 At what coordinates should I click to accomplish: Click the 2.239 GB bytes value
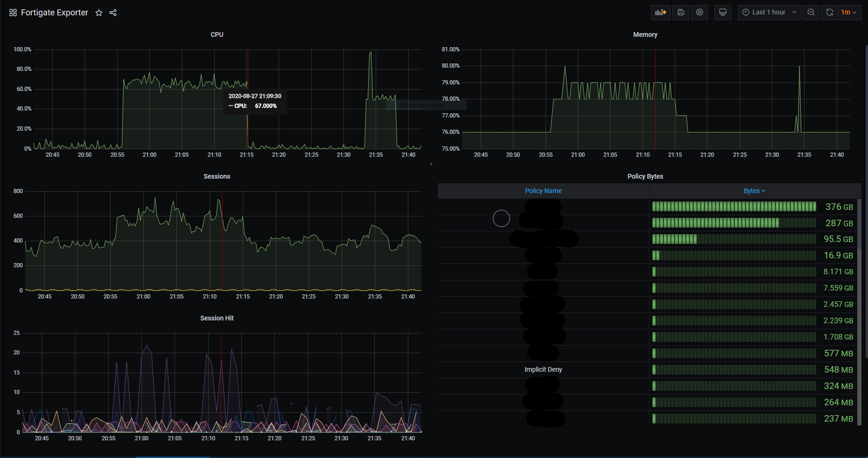[838, 320]
